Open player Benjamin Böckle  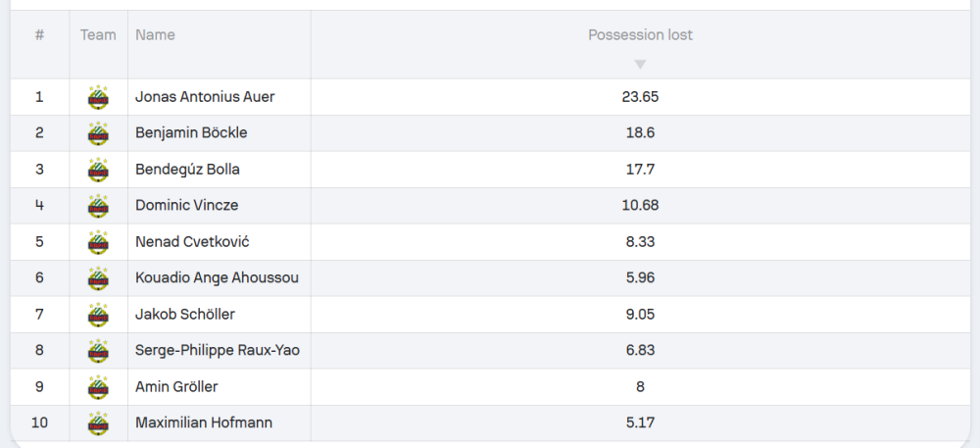[191, 133]
